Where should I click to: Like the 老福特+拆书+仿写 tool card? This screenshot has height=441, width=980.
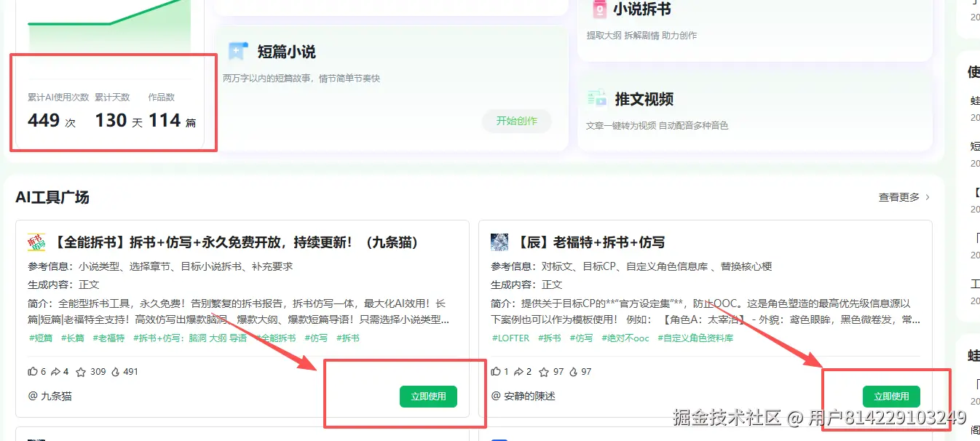coord(496,371)
